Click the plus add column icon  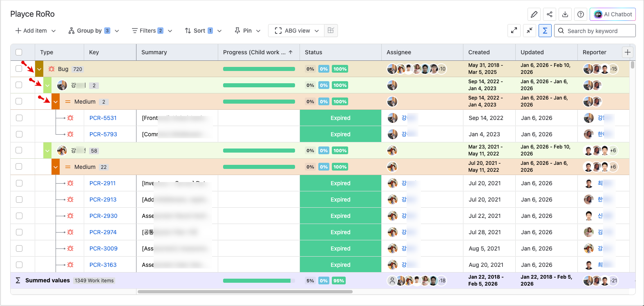coord(628,52)
